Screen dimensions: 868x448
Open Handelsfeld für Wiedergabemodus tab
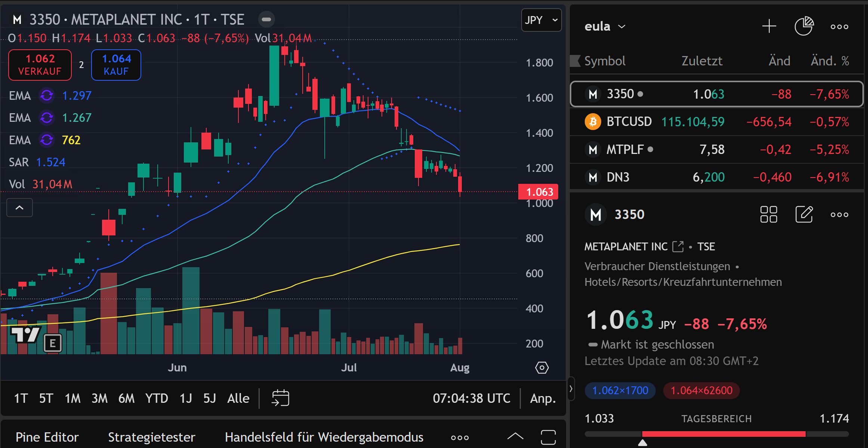(x=324, y=437)
